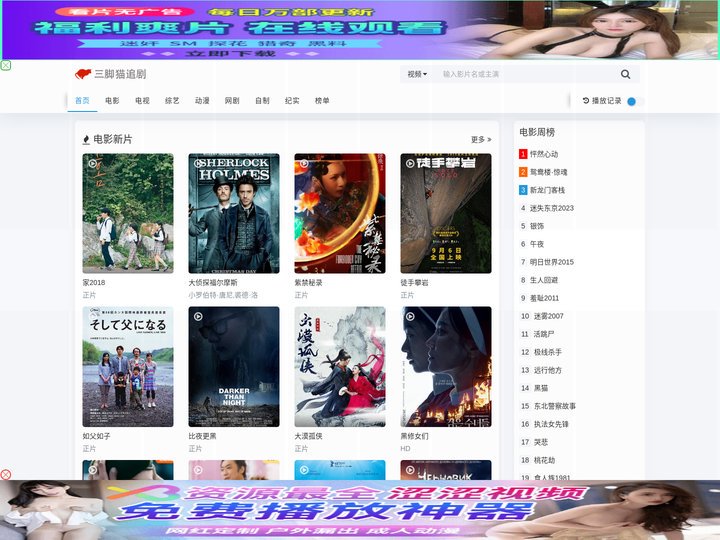Click play icon on 徒手攀岩 poster
The height and width of the screenshot is (540, 720).
[x=411, y=163]
